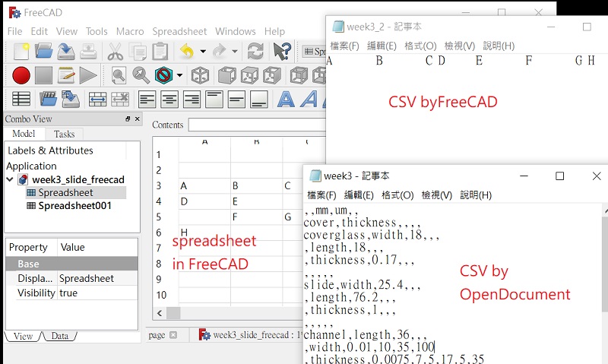Click the Align right icon

(x=192, y=100)
